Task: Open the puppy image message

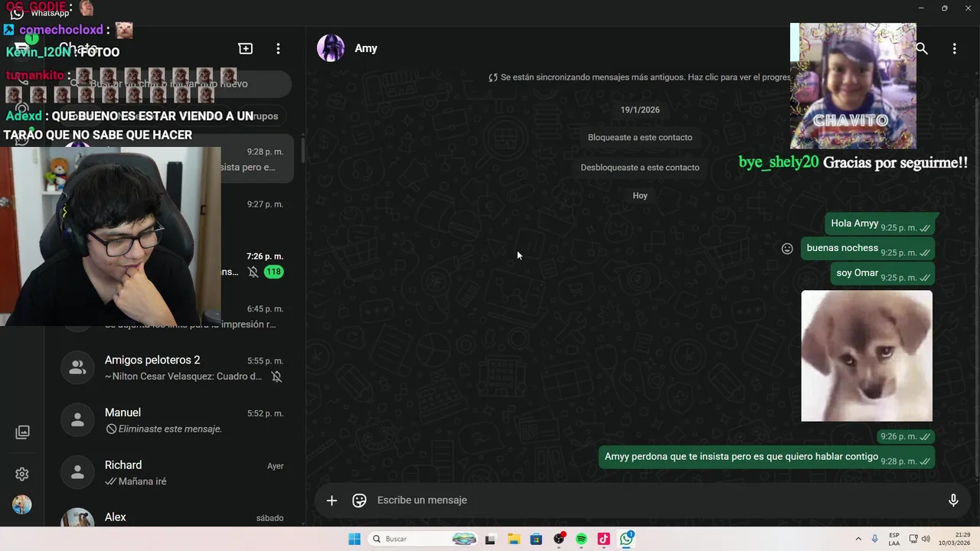Action: coord(867,356)
